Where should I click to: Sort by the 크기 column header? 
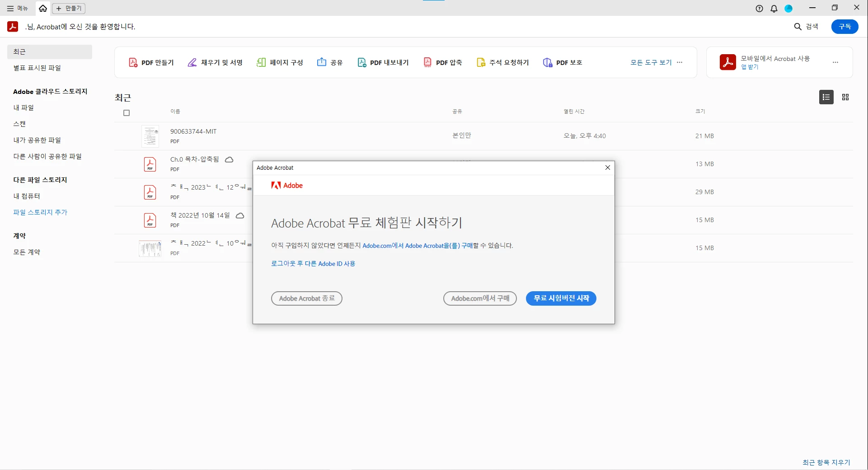(700, 112)
